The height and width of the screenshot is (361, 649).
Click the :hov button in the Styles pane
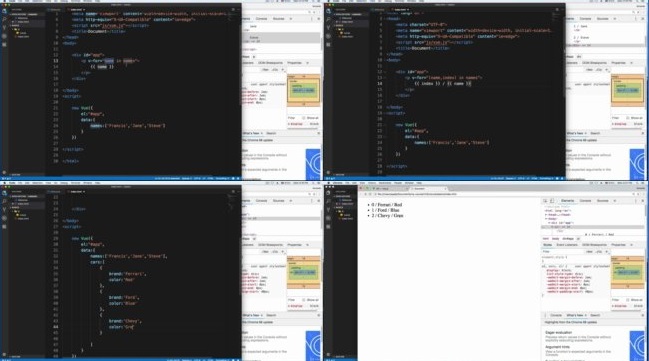coord(589,251)
